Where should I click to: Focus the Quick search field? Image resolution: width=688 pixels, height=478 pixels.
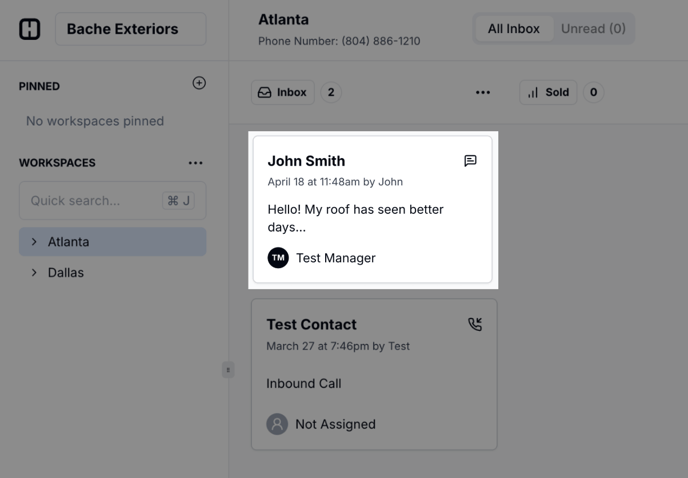[x=95, y=200]
